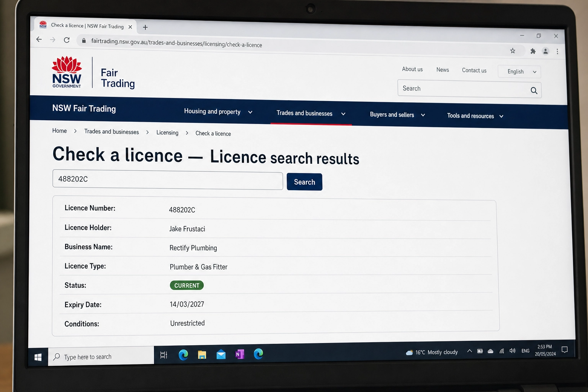Click the News link

(443, 70)
